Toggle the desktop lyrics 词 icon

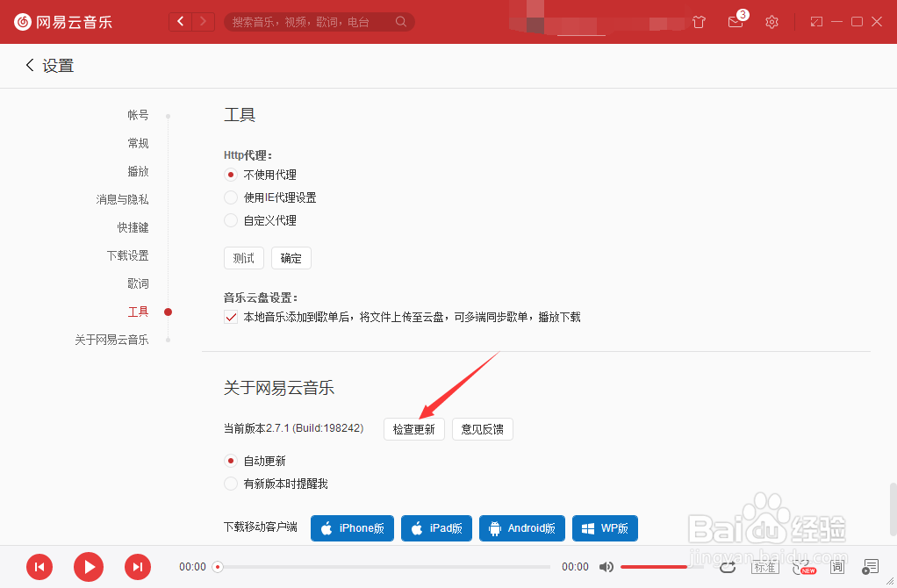pyautogui.click(x=837, y=567)
